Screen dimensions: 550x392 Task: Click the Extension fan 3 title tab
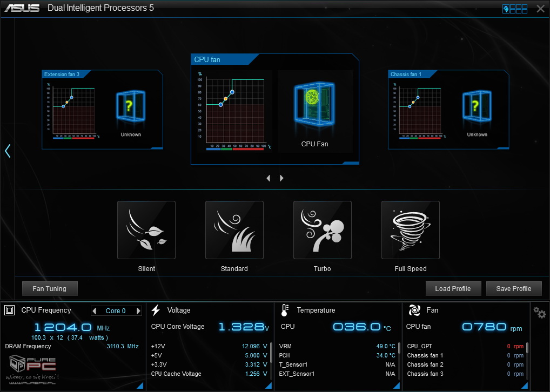pos(66,74)
